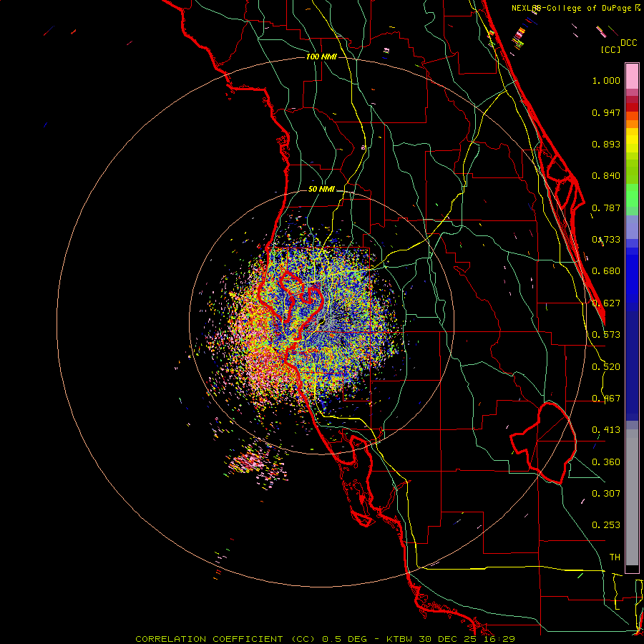This screenshot has width=644, height=644.
Task: Click the 0.307 value on the color scale
Action: (606, 494)
